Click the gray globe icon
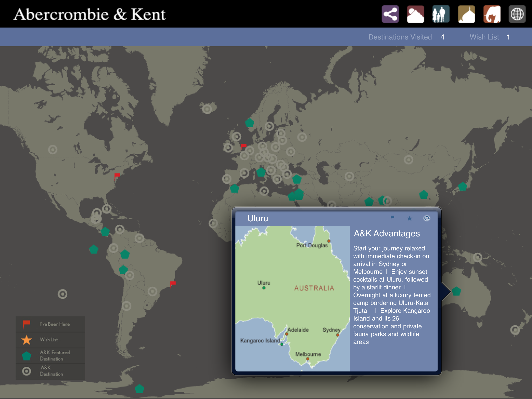Viewport: 532px width, 399px height. [517, 14]
